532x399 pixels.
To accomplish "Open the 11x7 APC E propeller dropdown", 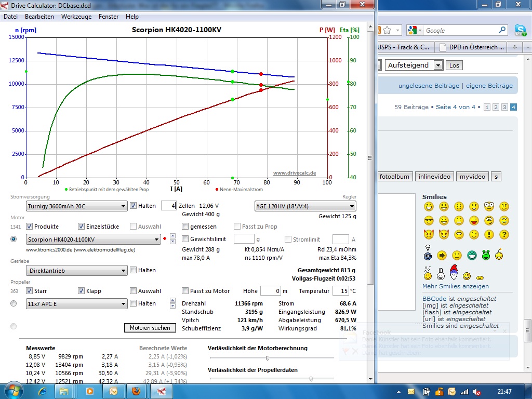I will [77, 303].
